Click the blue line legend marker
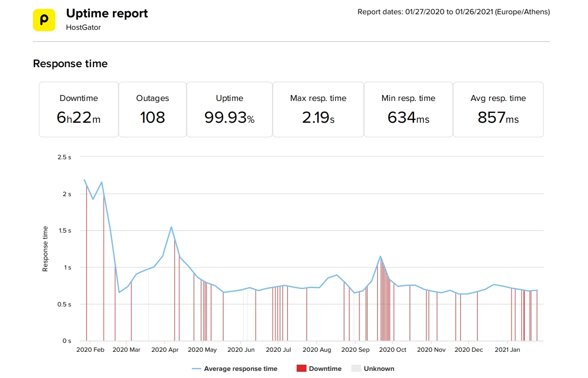Screen dimensions: 588x378 196,369
